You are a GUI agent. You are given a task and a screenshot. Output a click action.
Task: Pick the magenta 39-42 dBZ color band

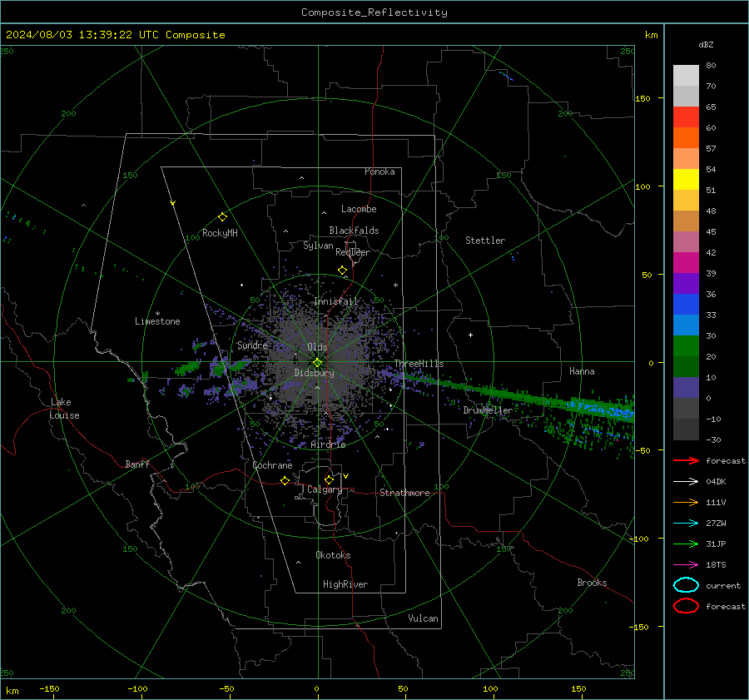click(x=686, y=262)
